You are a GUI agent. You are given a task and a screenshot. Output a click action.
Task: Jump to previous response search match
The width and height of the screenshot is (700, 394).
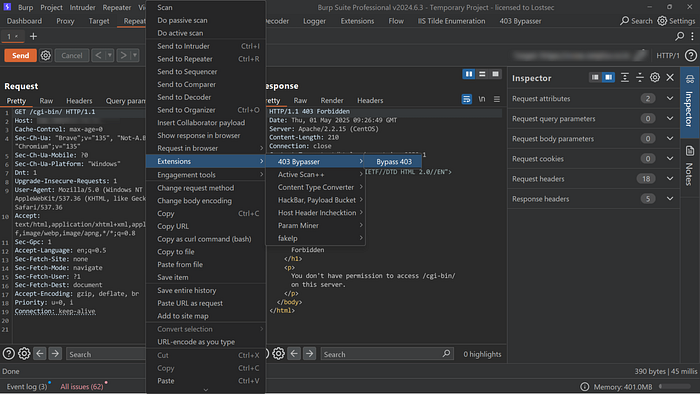click(294, 354)
